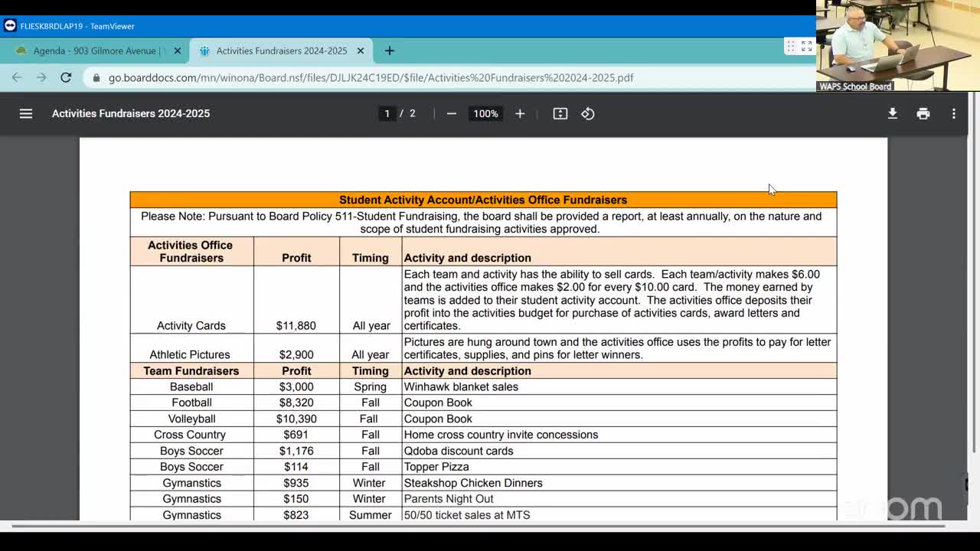Download the Activities Fundraisers PDF
This screenshot has width=980, height=551.
coord(893,113)
